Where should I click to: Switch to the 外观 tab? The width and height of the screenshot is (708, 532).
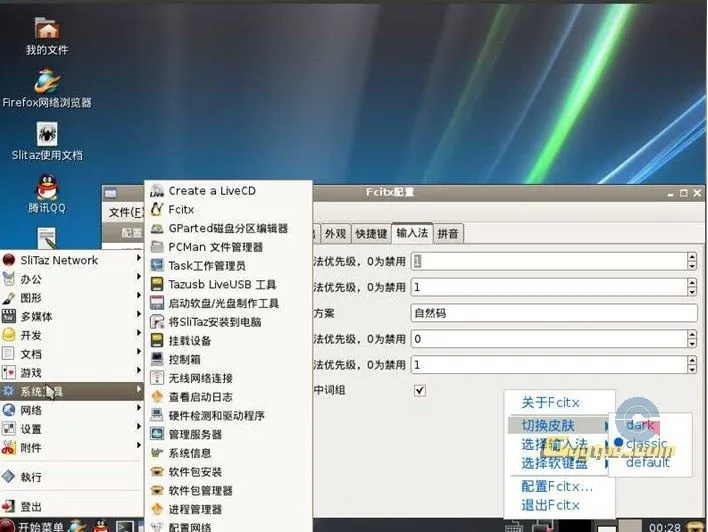tap(335, 233)
